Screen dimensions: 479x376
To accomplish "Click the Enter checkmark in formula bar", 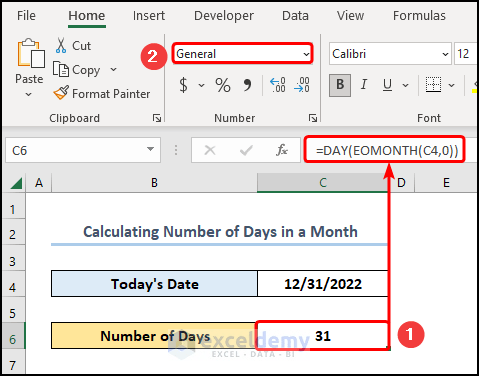I will tap(246, 151).
